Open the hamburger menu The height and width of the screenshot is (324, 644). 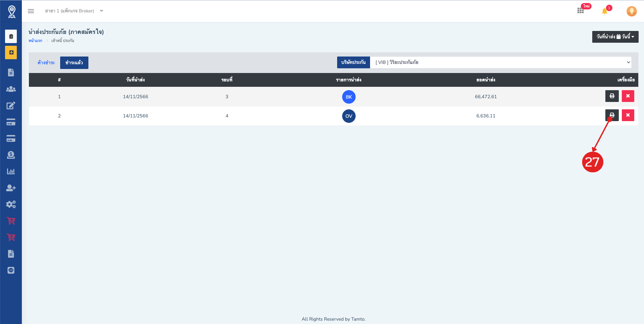pyautogui.click(x=31, y=11)
